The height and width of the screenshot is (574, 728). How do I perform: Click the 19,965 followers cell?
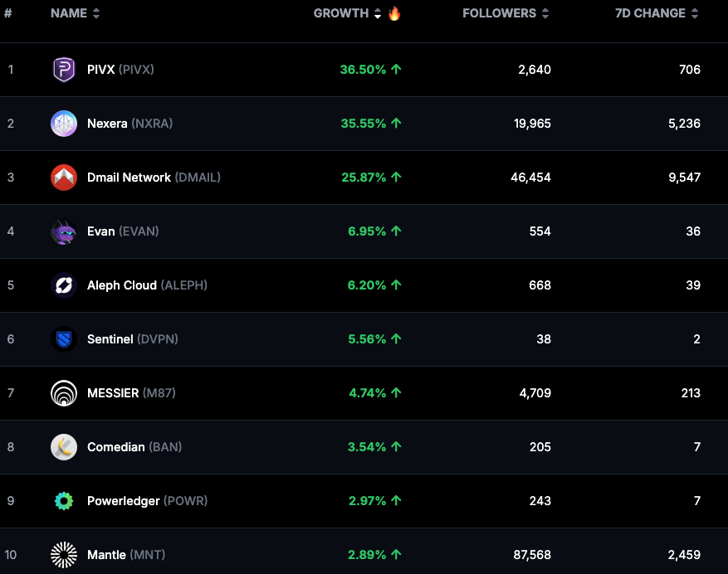point(532,124)
